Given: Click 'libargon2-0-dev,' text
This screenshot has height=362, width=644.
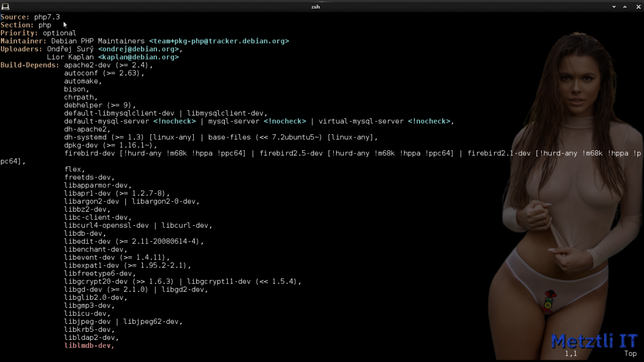Looking at the screenshot, I should pos(166,202).
